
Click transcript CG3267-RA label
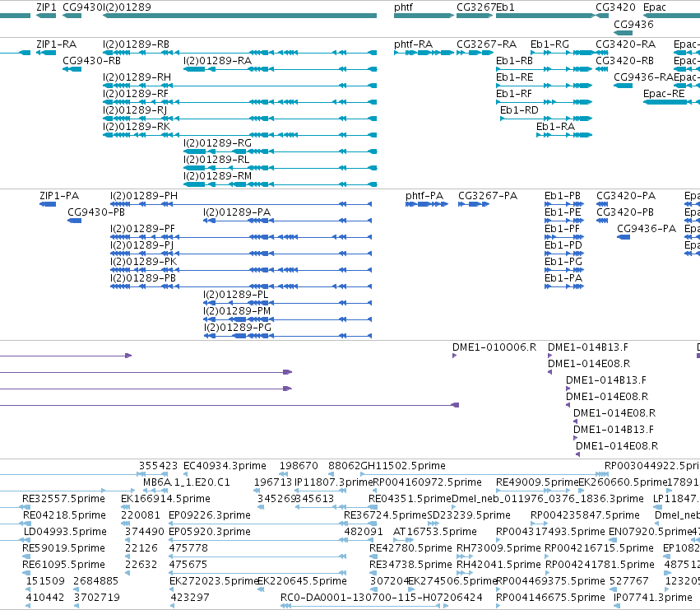[x=487, y=44]
